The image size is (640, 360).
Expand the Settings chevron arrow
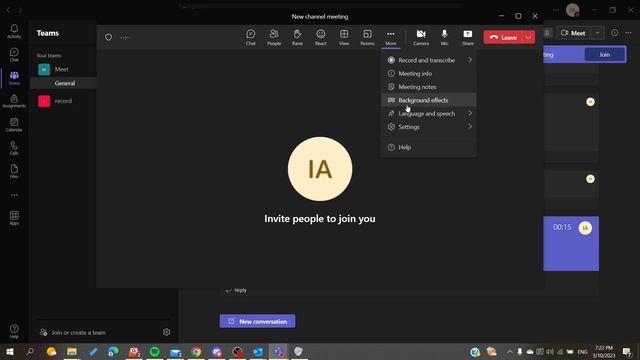coord(470,127)
